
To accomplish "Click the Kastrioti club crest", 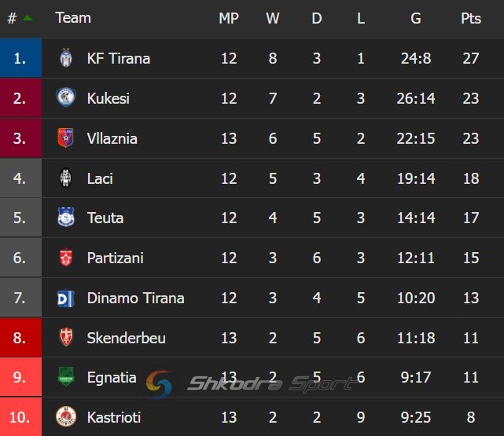I will 66,416.
